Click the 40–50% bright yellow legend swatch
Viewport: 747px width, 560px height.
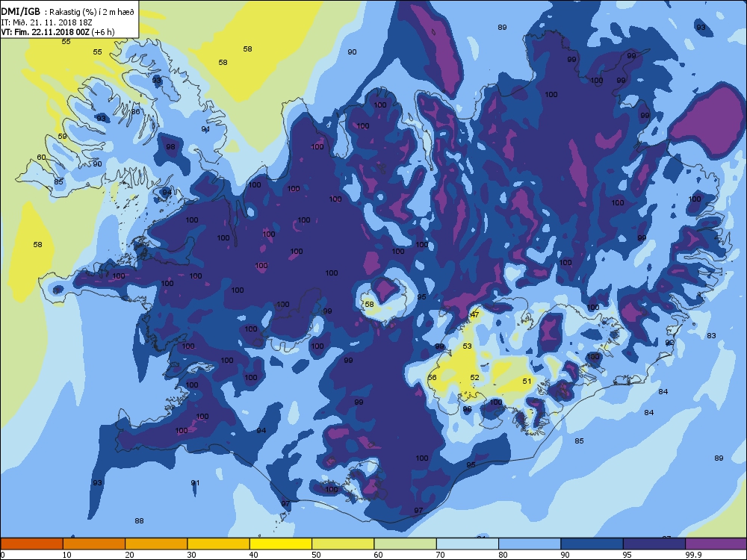pyautogui.click(x=281, y=544)
